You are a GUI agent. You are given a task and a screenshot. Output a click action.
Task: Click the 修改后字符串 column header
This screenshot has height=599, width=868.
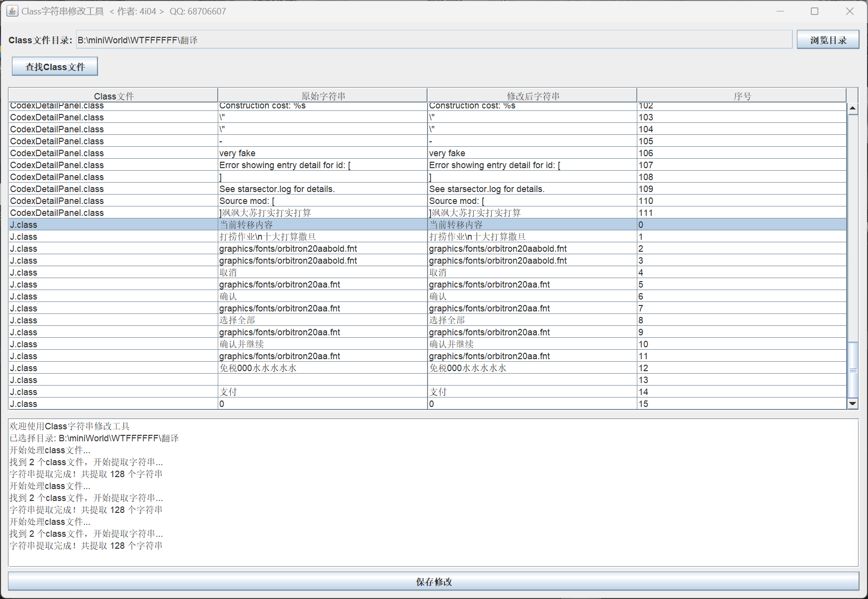[532, 96]
